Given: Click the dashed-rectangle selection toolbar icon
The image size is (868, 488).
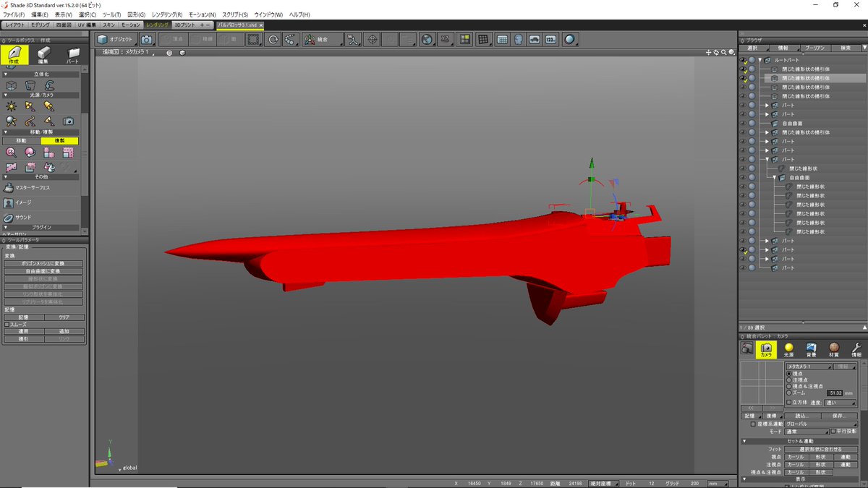Looking at the screenshot, I should point(254,40).
